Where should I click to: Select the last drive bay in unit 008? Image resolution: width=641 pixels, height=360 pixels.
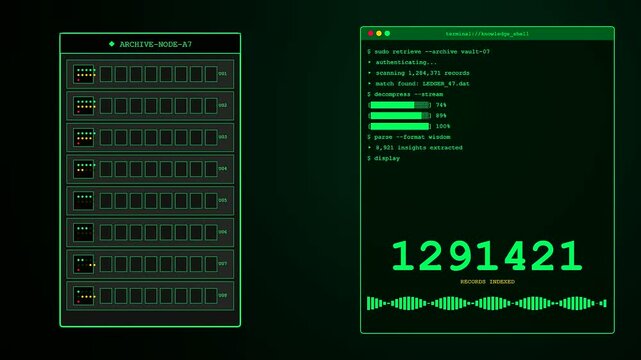tap(211, 296)
